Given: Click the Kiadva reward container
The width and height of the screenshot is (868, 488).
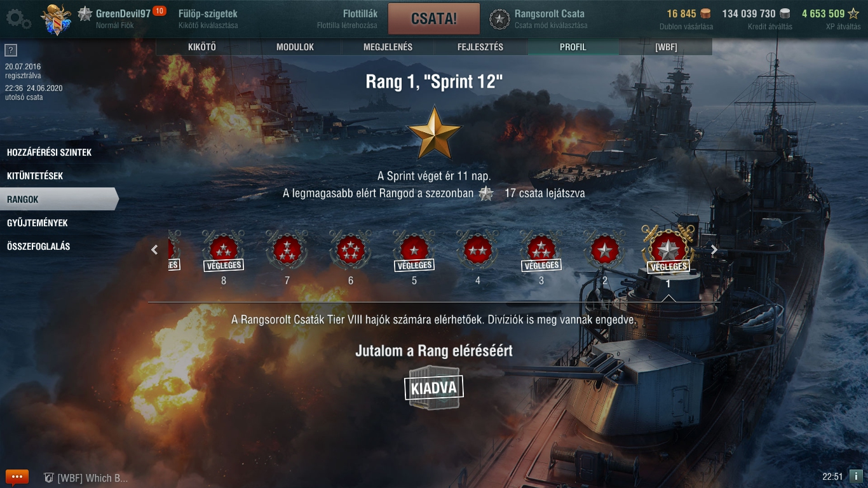Looking at the screenshot, I should tap(434, 388).
